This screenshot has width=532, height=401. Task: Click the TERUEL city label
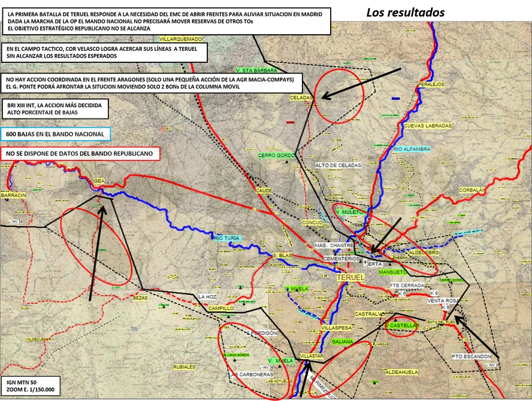click(x=351, y=277)
